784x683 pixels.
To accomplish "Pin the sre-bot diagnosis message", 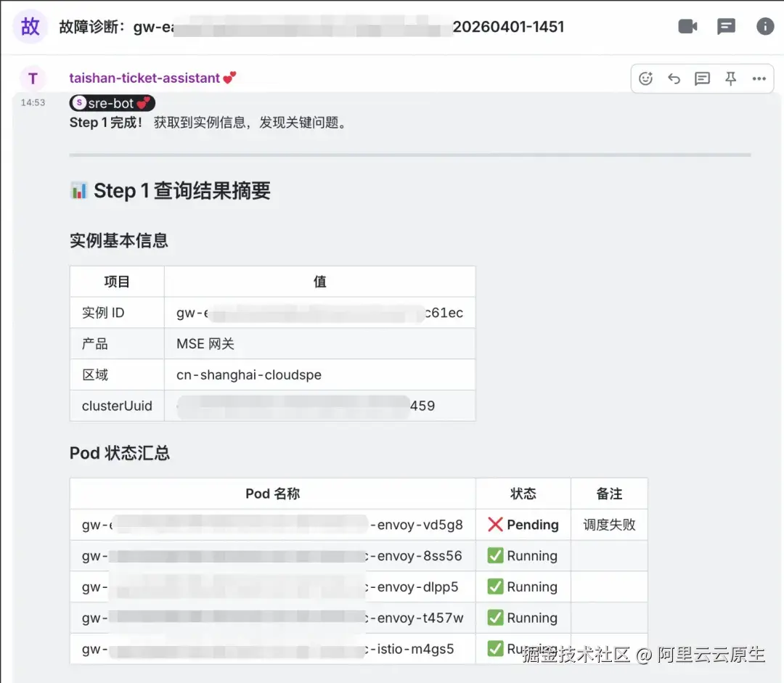I will (730, 79).
